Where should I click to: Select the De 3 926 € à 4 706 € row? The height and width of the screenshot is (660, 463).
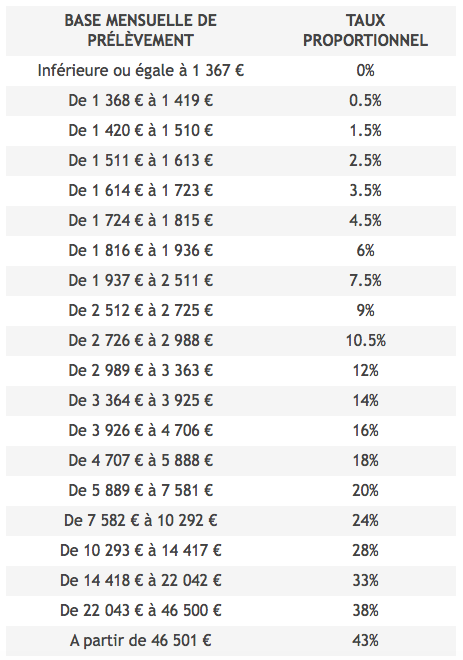[x=231, y=431]
